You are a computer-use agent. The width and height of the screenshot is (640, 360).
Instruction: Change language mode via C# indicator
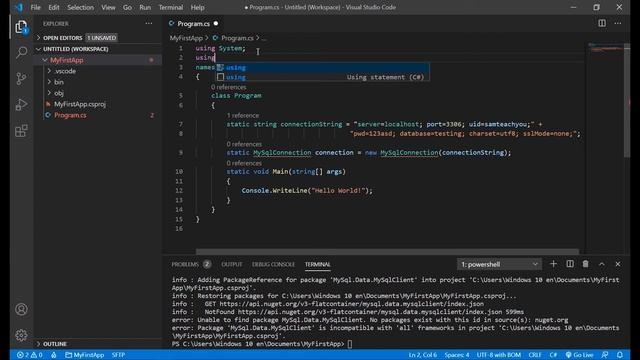pyautogui.click(x=553, y=355)
